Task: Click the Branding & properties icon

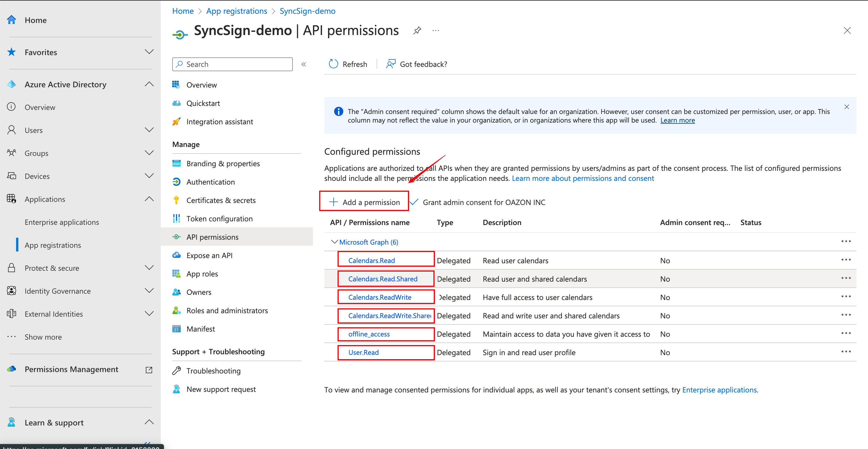Action: 176,163
